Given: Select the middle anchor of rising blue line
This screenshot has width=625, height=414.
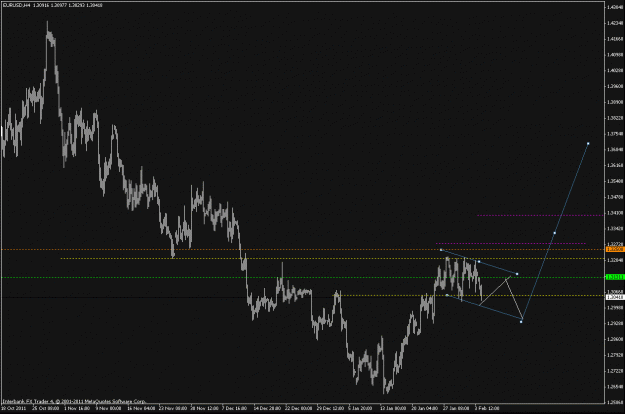Looking at the screenshot, I should click(x=554, y=233).
